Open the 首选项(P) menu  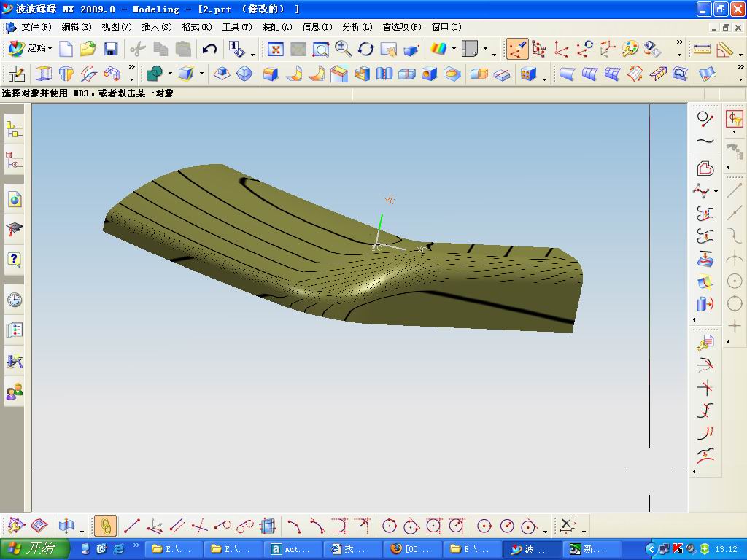pos(402,27)
